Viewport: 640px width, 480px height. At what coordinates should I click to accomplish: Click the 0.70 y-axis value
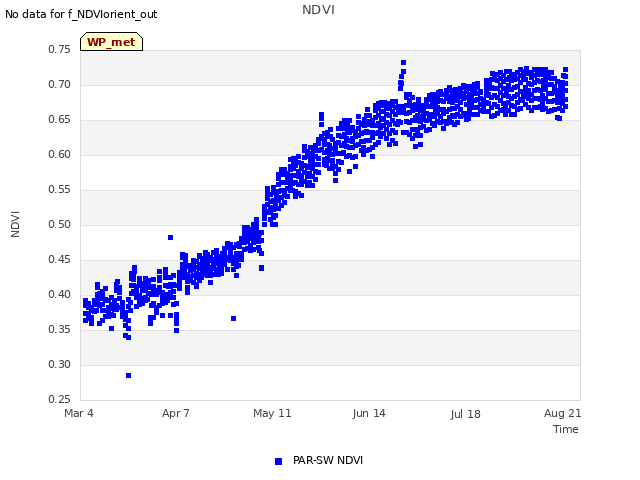click(59, 84)
